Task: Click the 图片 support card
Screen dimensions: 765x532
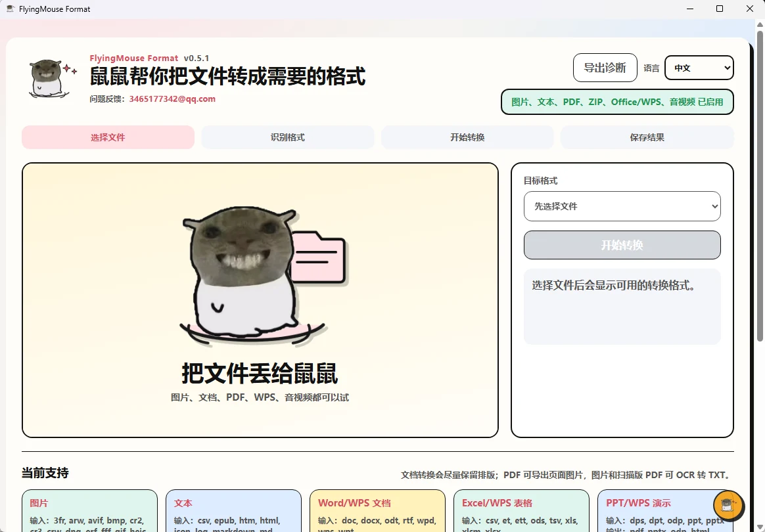Action: 90,510
